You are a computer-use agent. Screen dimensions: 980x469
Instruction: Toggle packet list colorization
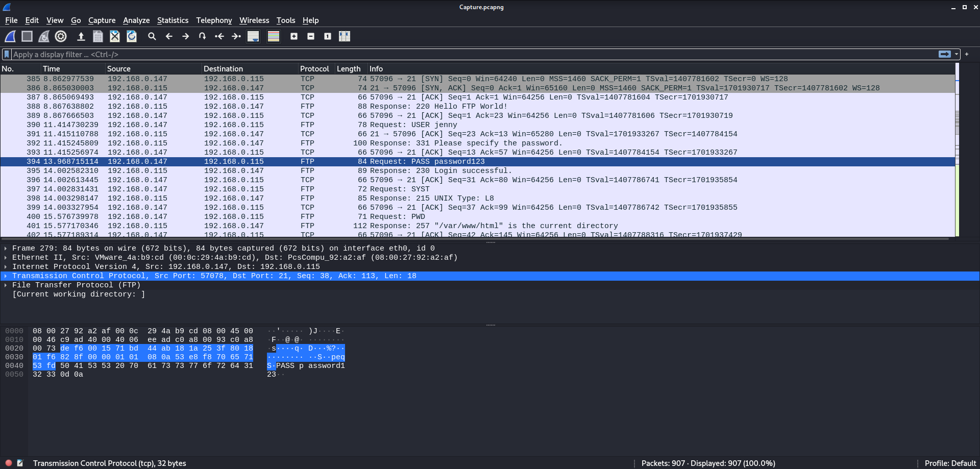[274, 36]
